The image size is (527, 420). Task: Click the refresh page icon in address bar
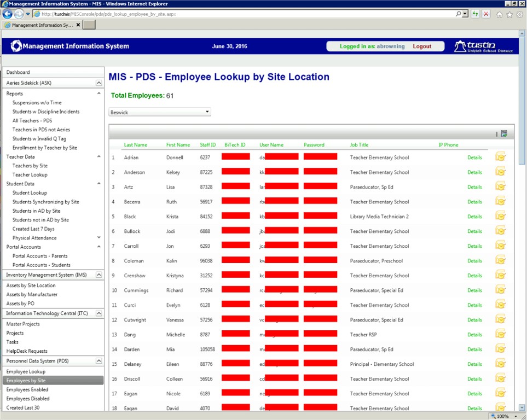[475, 14]
